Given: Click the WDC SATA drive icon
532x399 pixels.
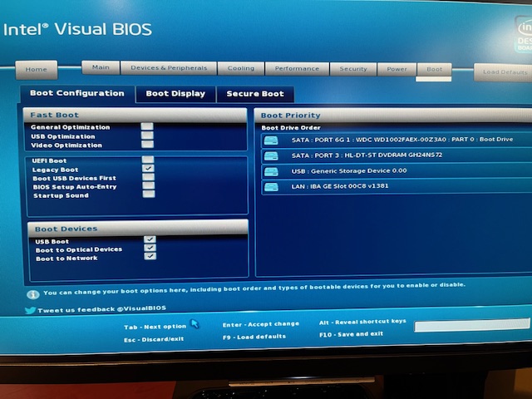Looking at the screenshot, I should [x=271, y=140].
